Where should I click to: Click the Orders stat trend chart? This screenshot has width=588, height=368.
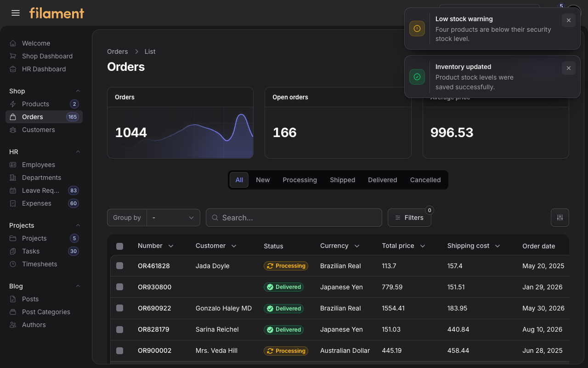180,133
